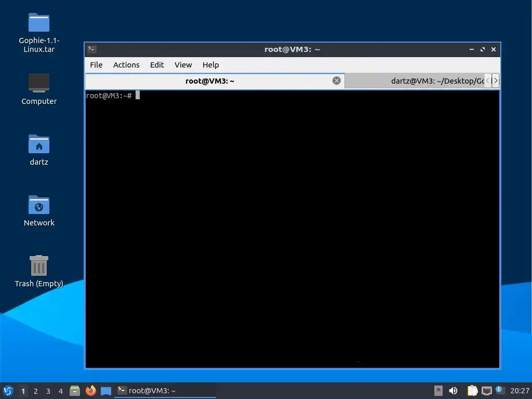Open the File menu

coord(96,65)
